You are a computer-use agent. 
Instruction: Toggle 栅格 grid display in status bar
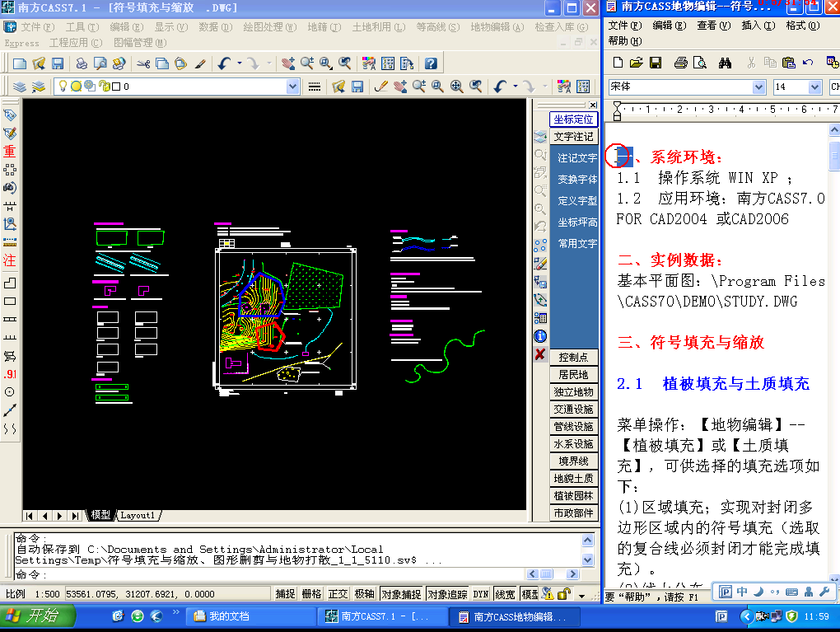(x=311, y=594)
